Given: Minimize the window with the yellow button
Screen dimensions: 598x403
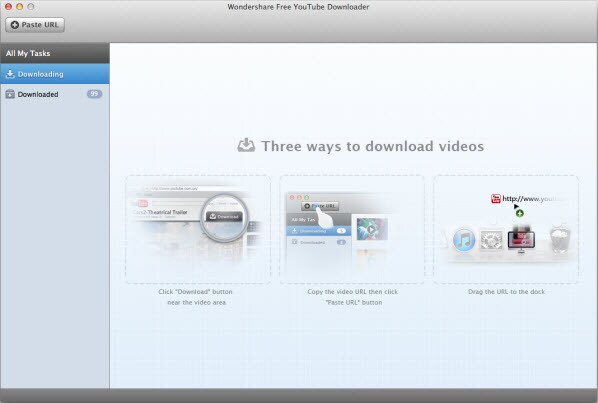Looking at the screenshot, I should (x=20, y=6).
